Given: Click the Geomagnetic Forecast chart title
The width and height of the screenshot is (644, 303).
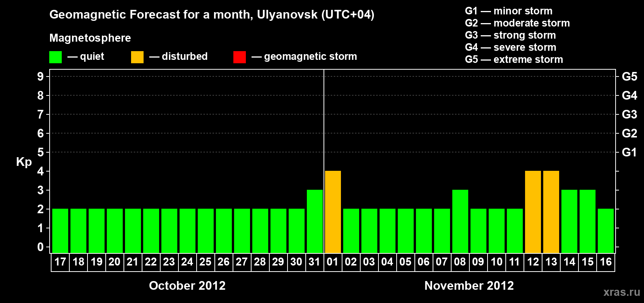Looking at the screenshot, I should tap(212, 15).
